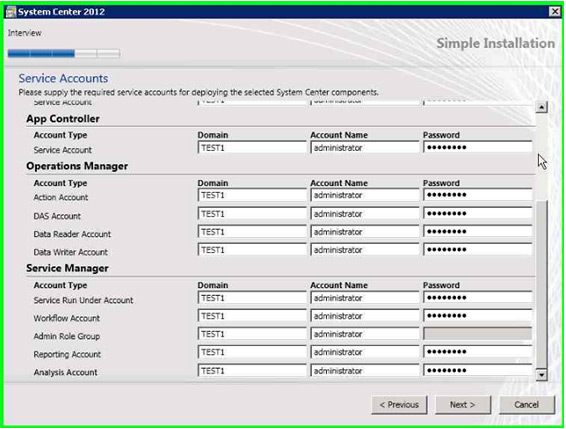Click the Operations Manager section heading

pos(77,166)
